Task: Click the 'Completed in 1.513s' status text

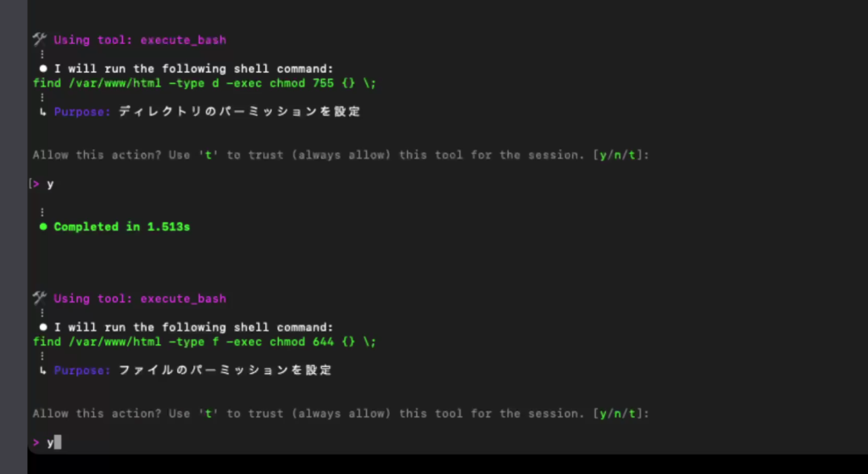Action: coord(122,226)
